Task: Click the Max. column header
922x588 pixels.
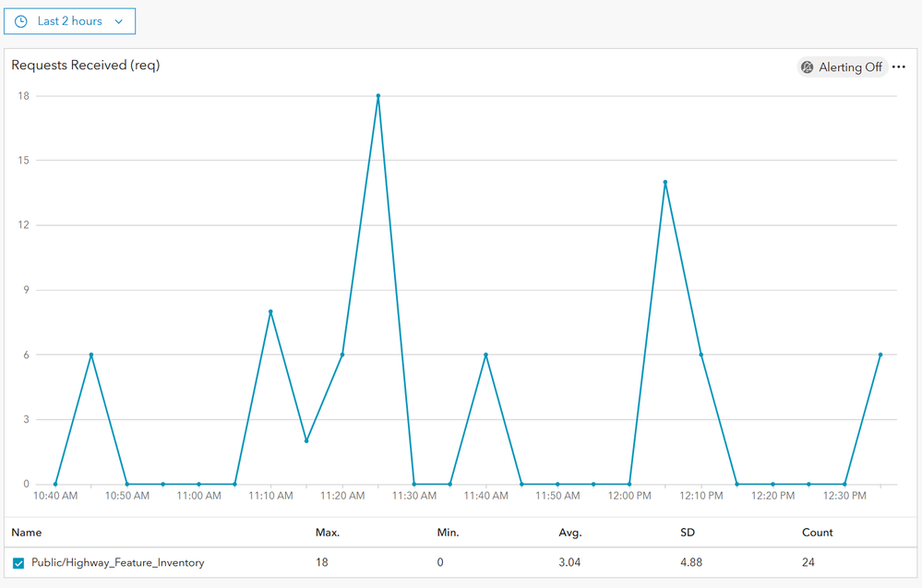Action: (328, 533)
